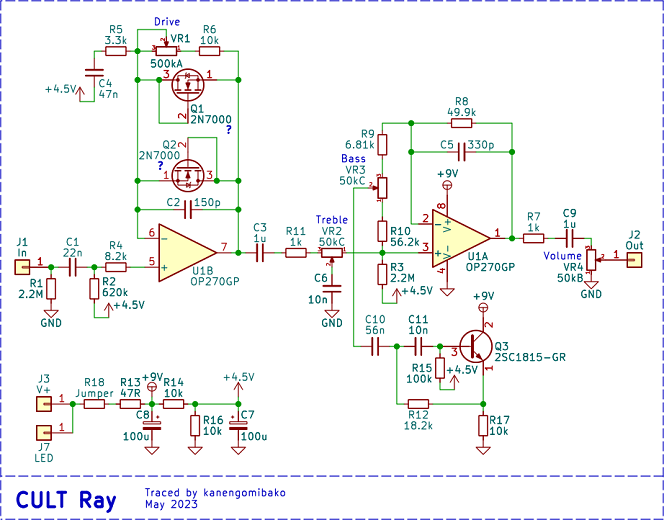Select the R16 10k resistor symbol

(x=195, y=426)
